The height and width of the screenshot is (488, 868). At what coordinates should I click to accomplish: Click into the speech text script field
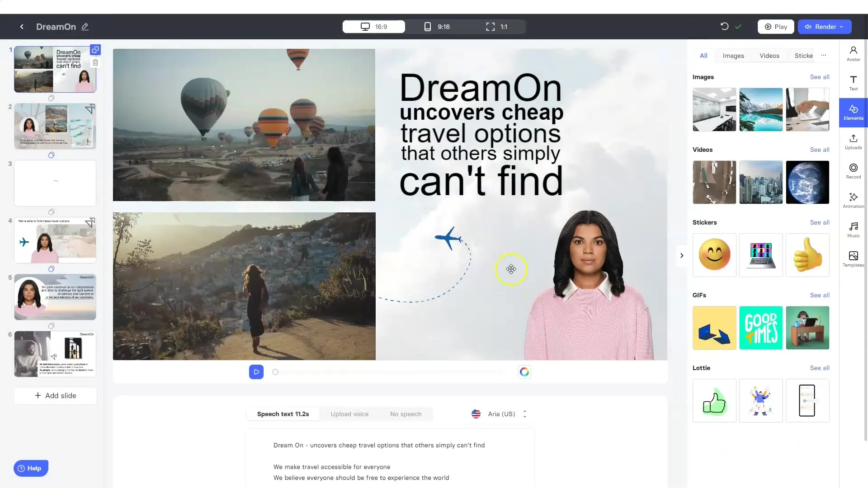tap(390, 459)
